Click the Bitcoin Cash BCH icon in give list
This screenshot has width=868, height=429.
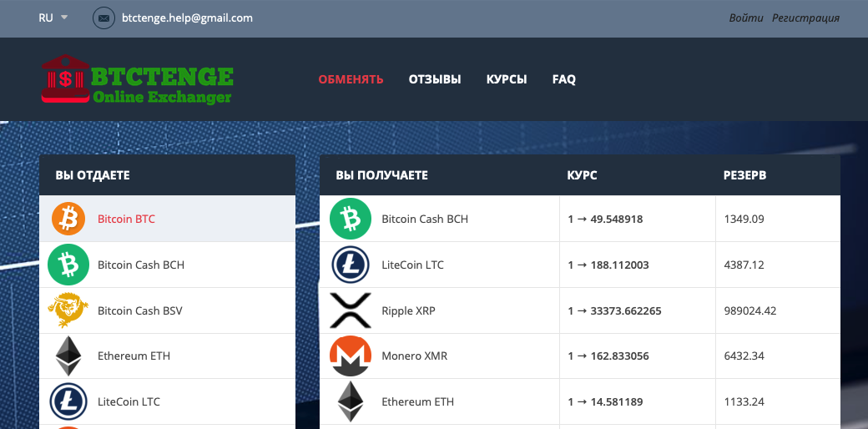click(68, 265)
